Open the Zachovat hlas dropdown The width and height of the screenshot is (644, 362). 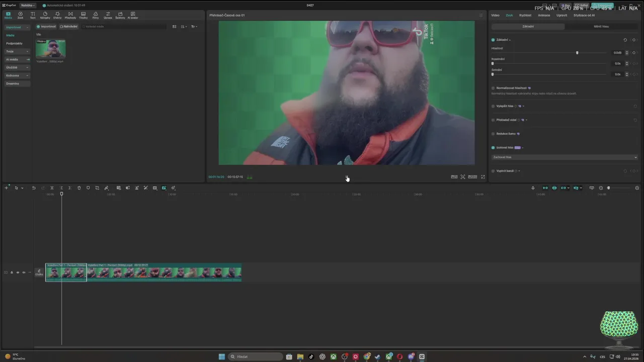click(565, 157)
